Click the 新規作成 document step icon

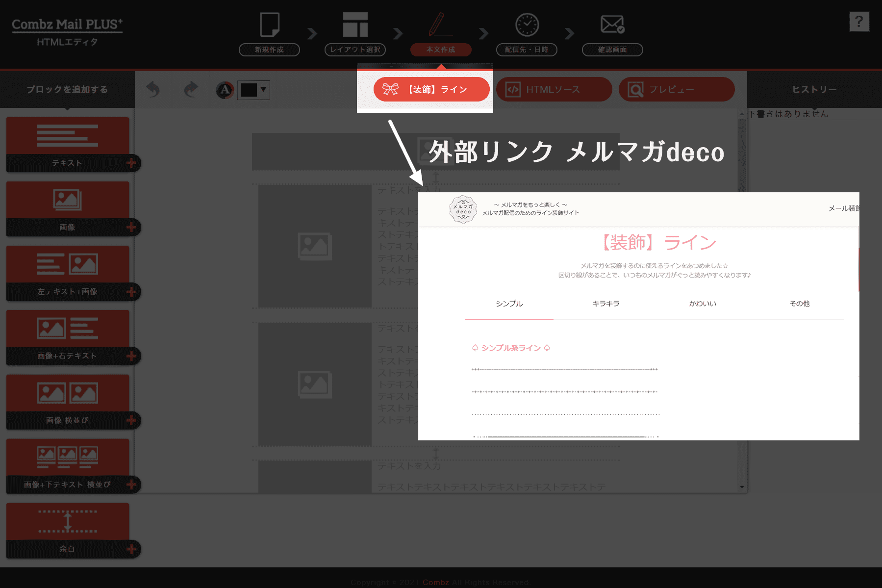269,25
